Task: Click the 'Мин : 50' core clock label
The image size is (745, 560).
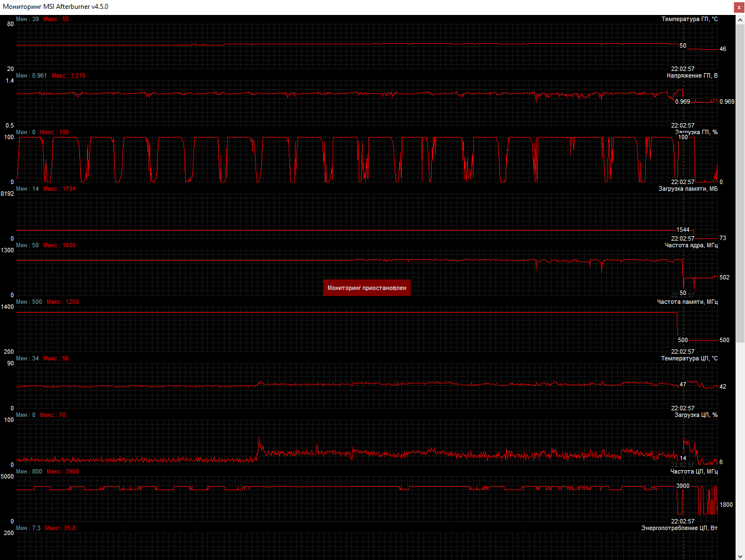Action: pyautogui.click(x=28, y=245)
